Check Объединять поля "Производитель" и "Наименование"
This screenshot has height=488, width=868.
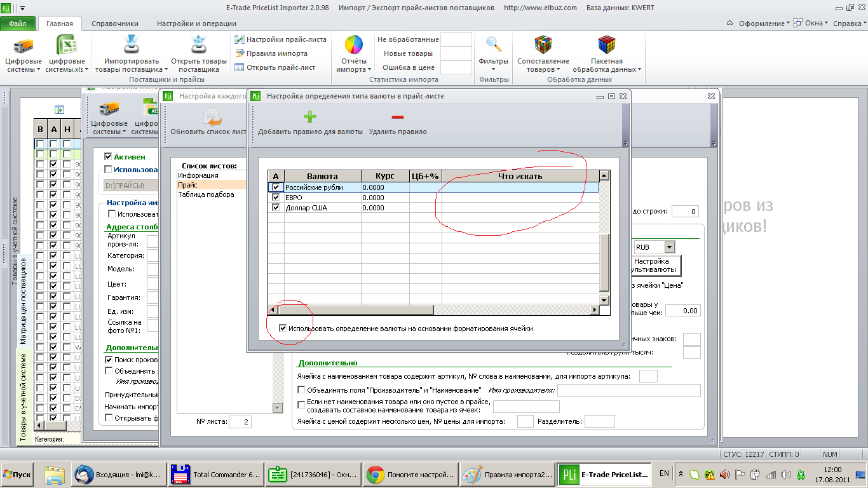point(301,390)
